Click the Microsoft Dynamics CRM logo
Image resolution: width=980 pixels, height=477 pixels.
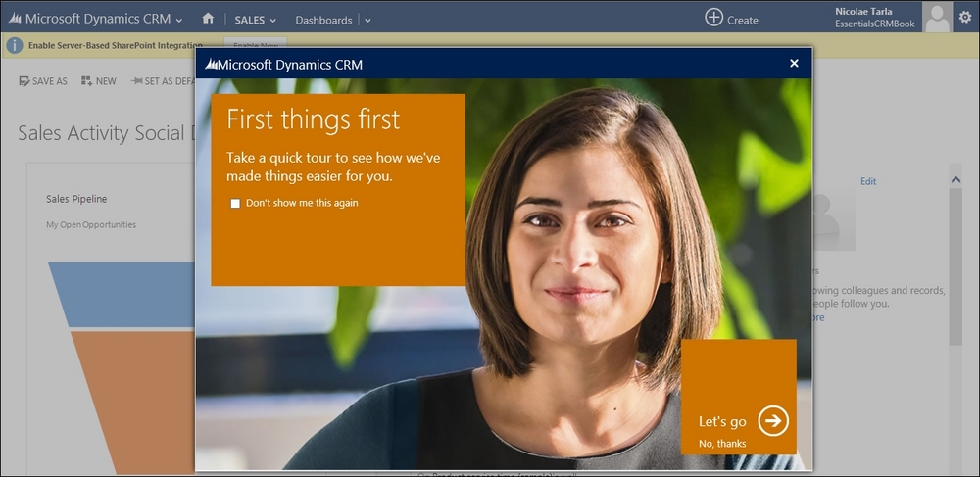click(x=15, y=19)
